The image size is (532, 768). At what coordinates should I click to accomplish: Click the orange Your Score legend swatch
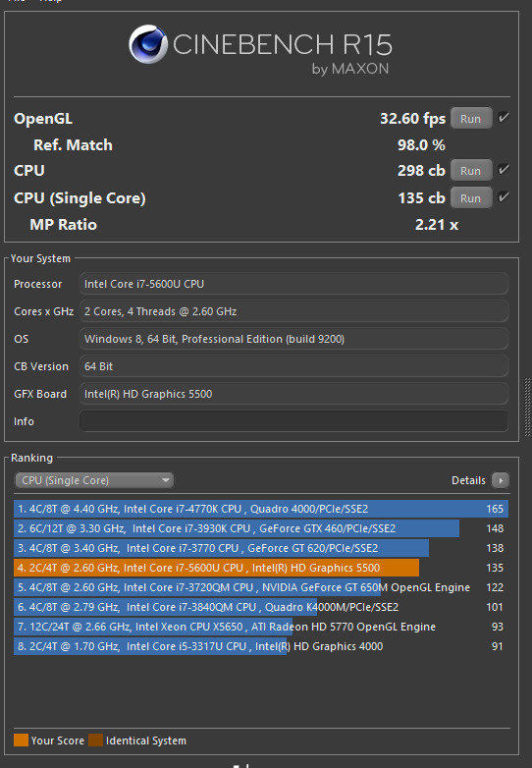[x=21, y=741]
